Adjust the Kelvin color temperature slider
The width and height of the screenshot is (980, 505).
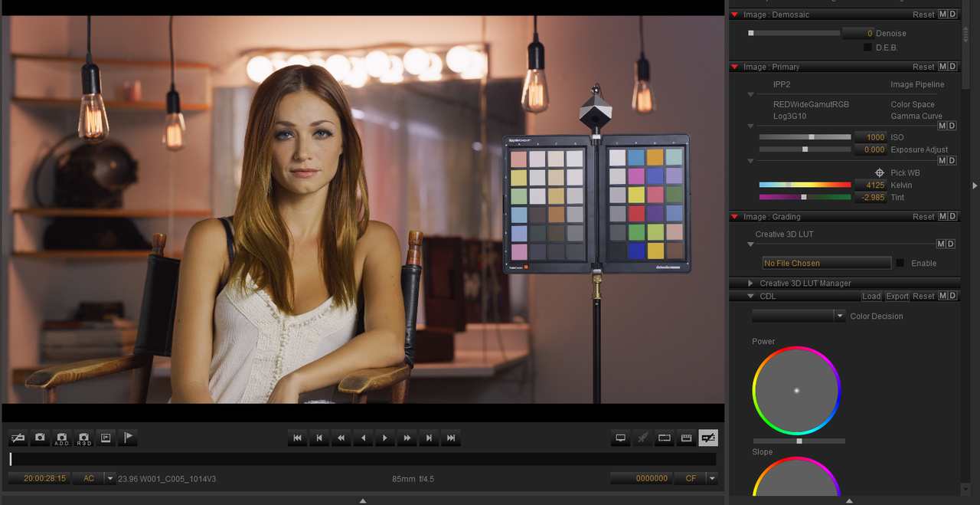coord(805,185)
